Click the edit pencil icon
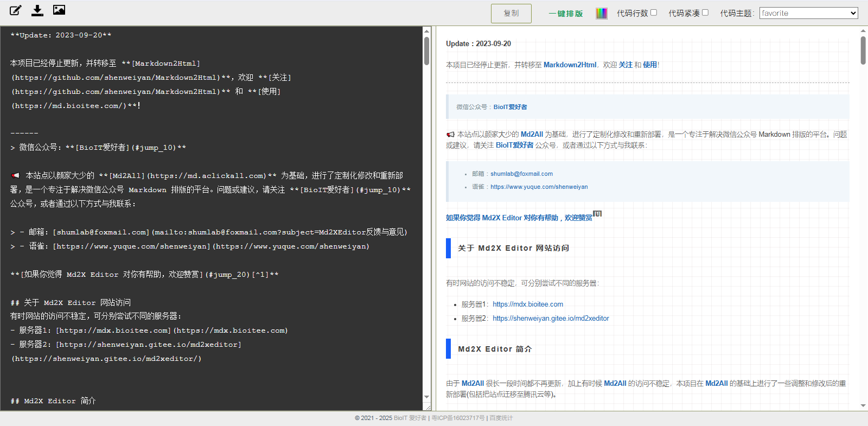Screen dimensions: 868x426 pyautogui.click(x=16, y=10)
